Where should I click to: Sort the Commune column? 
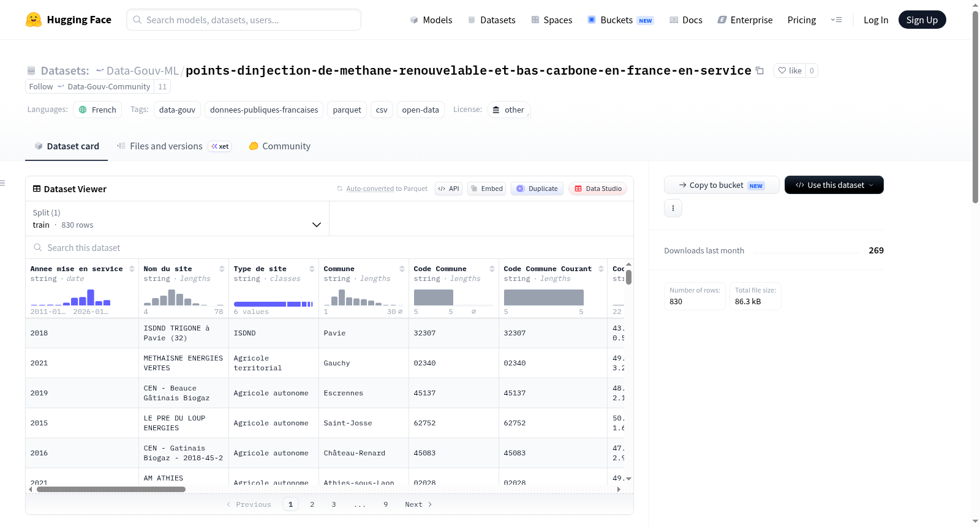click(x=402, y=269)
